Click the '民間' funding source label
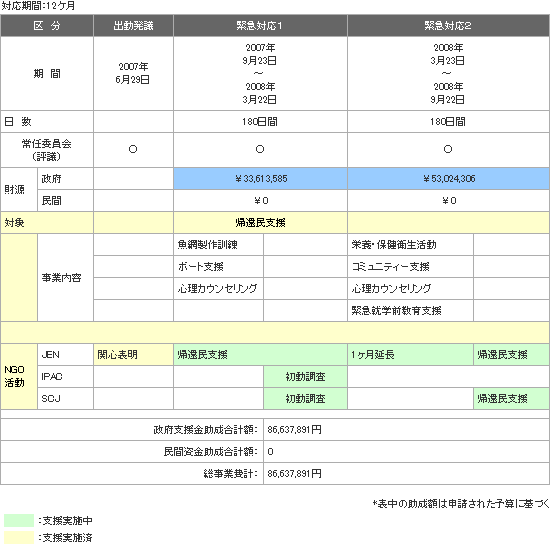 (65, 200)
